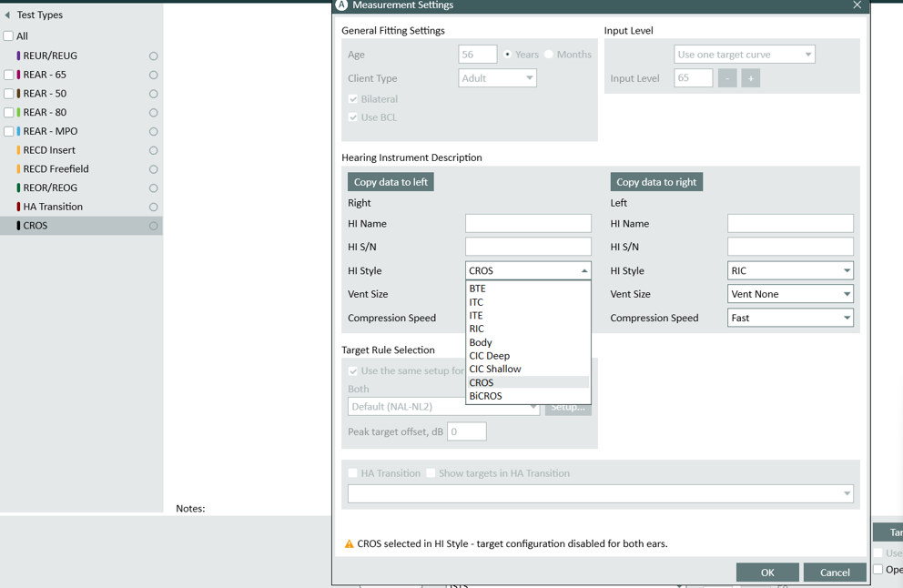This screenshot has height=588, width=903.
Task: Select the REOR/REOG radio circle
Action: (153, 188)
